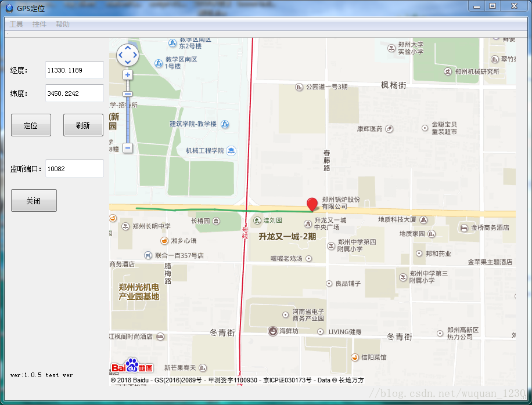Click the 郑州中学第三附属小学 school icon

coord(403,277)
